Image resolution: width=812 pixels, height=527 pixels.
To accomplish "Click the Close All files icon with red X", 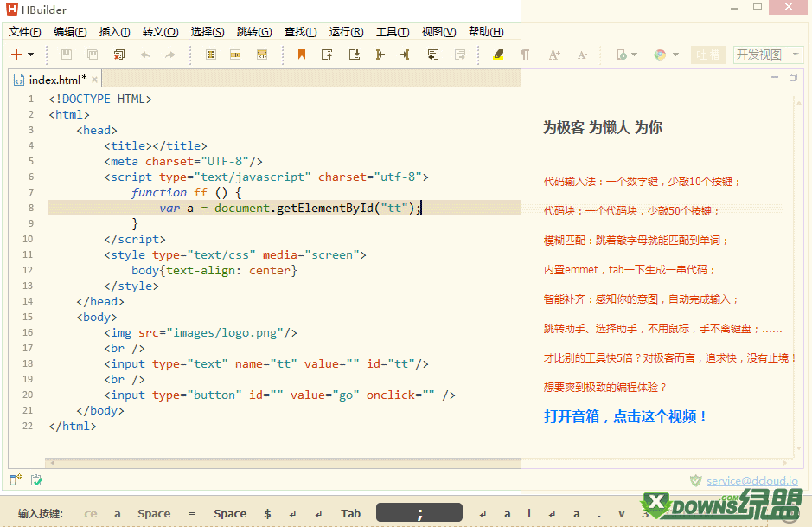I will (119, 55).
